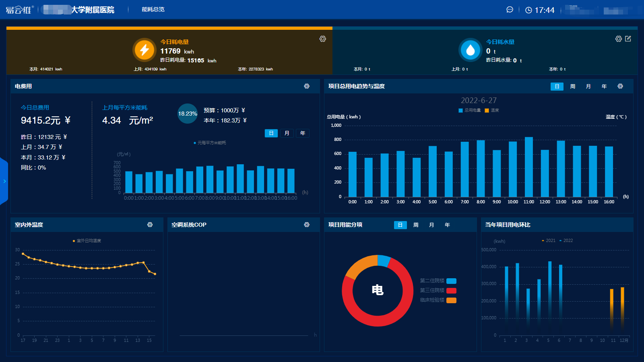Toggle 2021 series legend in 用电环比 chart
644x362 pixels.
[x=548, y=240]
